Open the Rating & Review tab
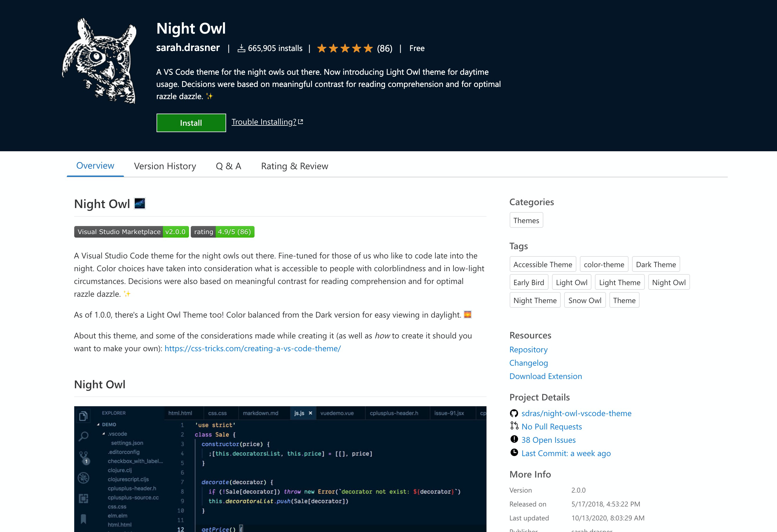 295,166
